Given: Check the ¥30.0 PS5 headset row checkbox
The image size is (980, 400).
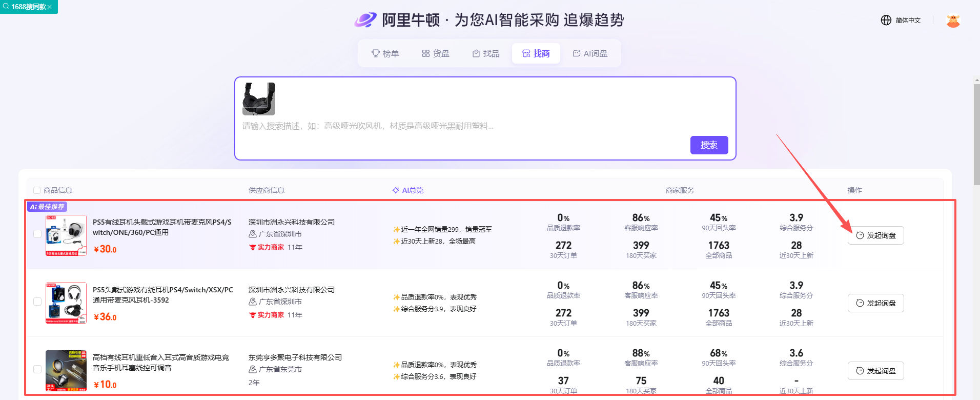Looking at the screenshot, I should pyautogui.click(x=37, y=234).
